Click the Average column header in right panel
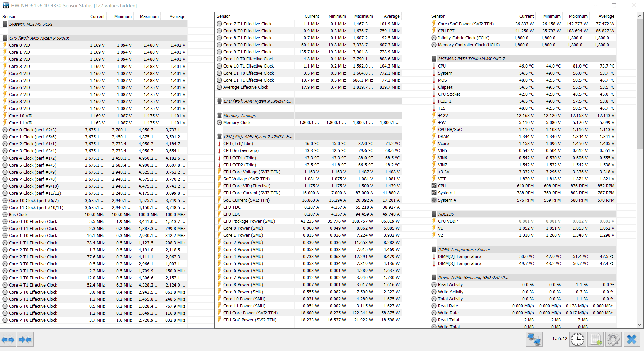 (x=603, y=16)
